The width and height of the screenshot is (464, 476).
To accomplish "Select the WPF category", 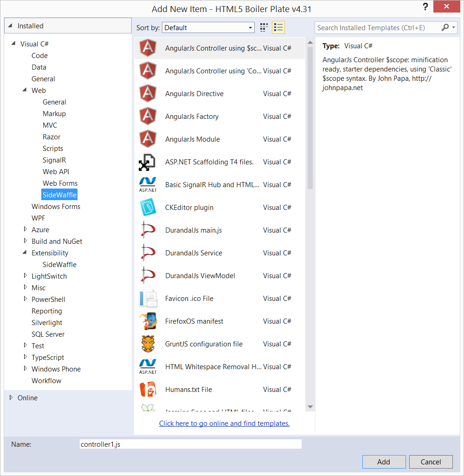I will pos(38,218).
